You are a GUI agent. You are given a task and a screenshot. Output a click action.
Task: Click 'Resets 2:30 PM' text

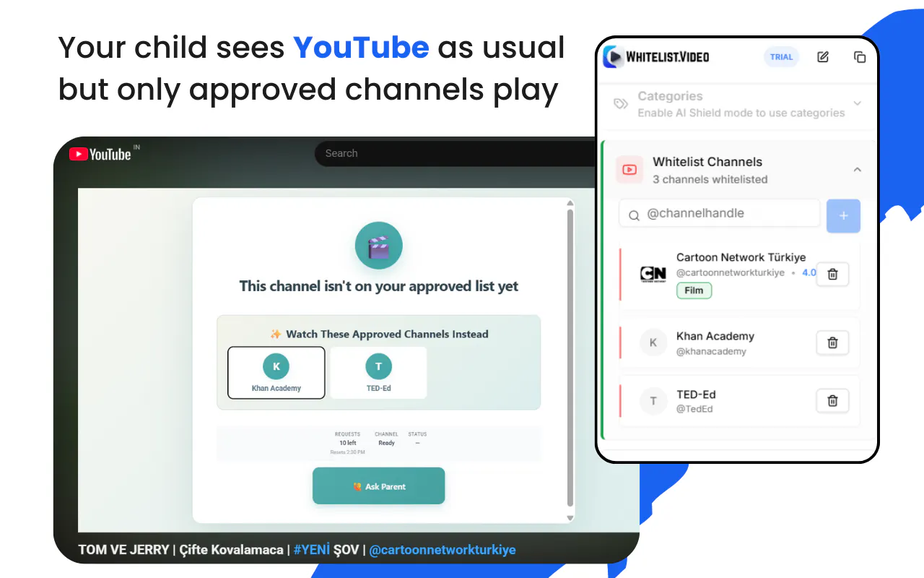point(348,452)
